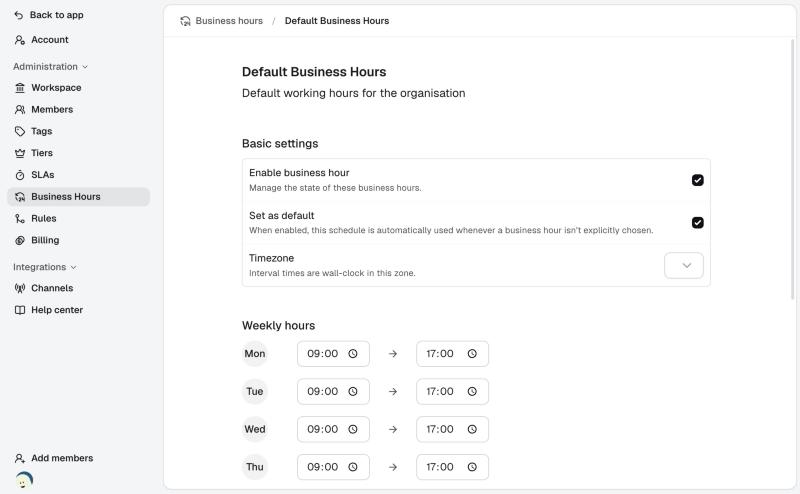Click the Account person icon

[x=20, y=40]
